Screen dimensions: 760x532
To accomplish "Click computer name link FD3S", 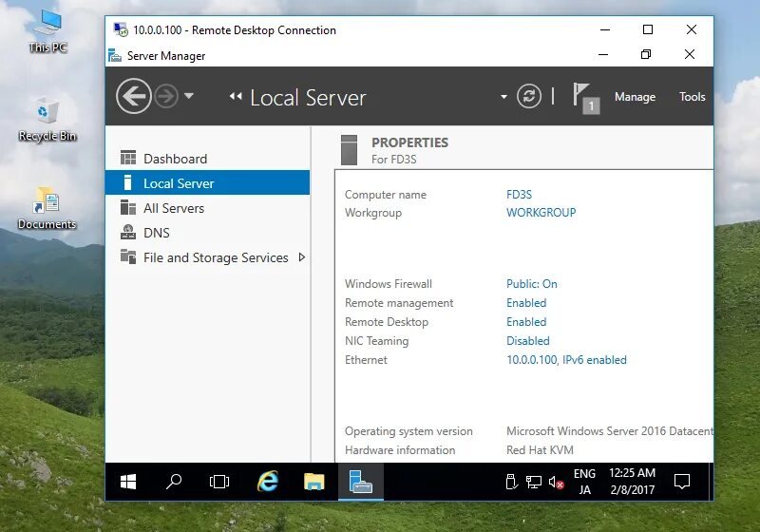I will coord(519,195).
